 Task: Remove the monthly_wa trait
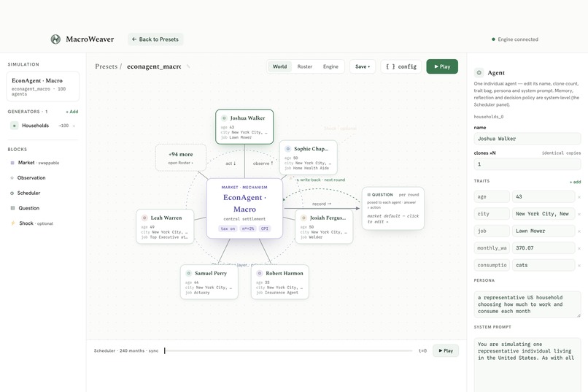[x=579, y=248]
